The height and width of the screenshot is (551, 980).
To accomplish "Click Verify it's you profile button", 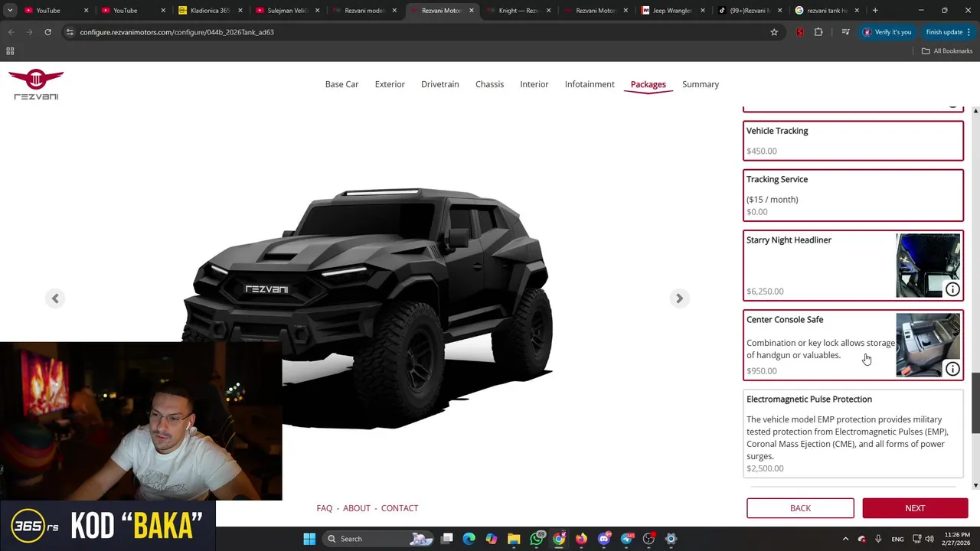I will point(887,32).
